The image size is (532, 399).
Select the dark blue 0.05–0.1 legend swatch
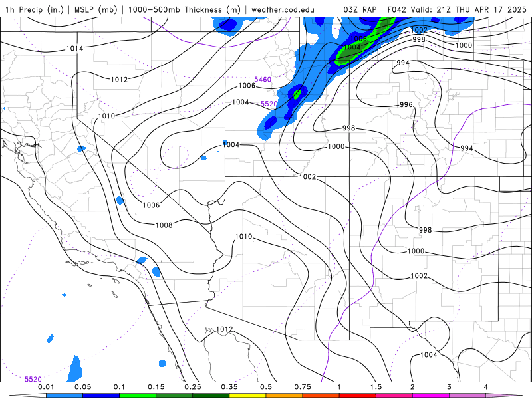[101, 396]
